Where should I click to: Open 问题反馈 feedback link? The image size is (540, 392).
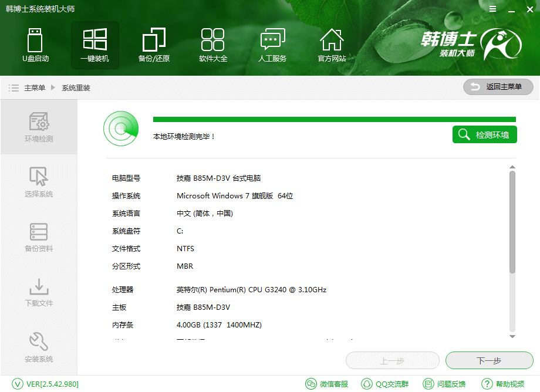tap(444, 384)
